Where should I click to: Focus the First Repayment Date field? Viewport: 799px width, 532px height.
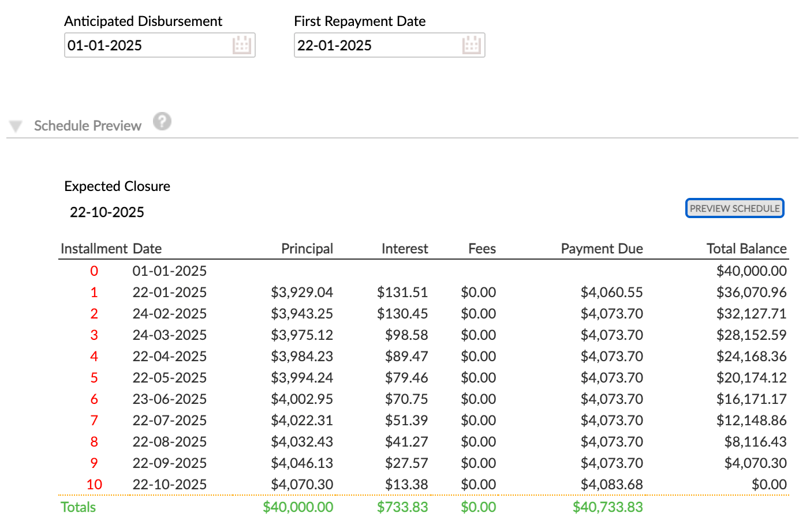pyautogui.click(x=377, y=45)
